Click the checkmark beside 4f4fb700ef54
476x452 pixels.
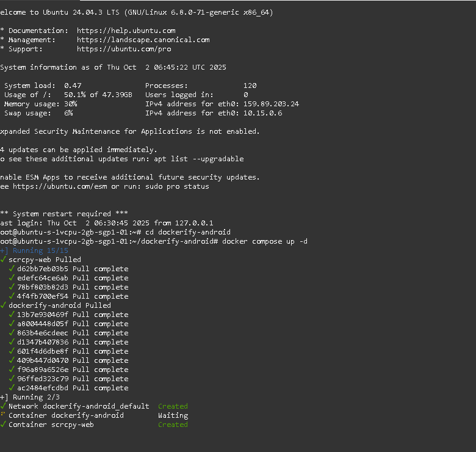[12, 296]
